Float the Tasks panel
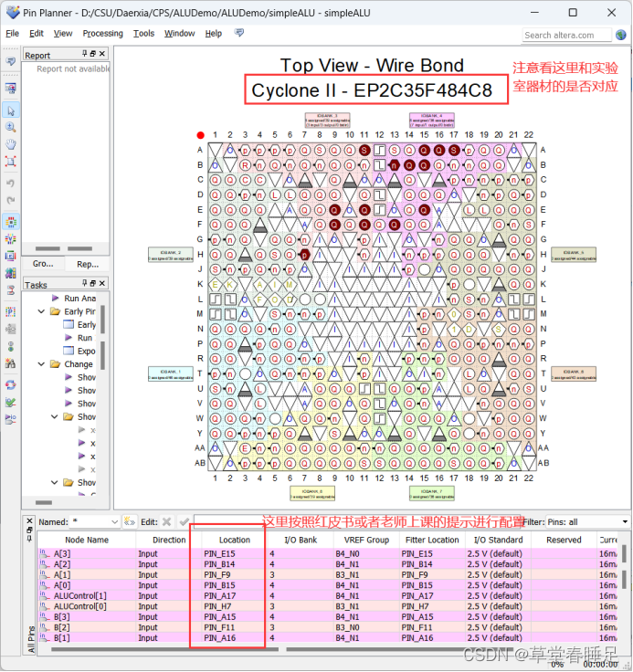This screenshot has height=672, width=633. point(92,283)
